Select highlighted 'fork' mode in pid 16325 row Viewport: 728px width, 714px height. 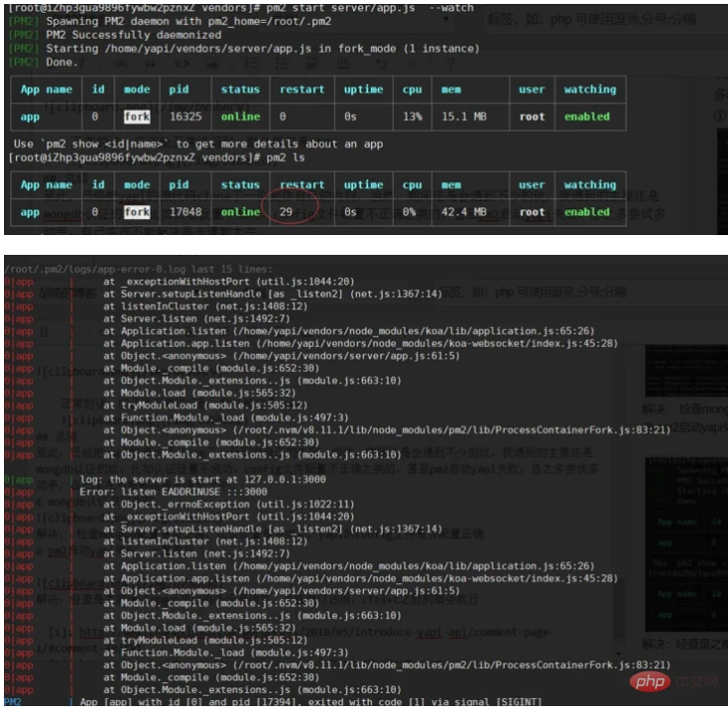[x=137, y=117]
